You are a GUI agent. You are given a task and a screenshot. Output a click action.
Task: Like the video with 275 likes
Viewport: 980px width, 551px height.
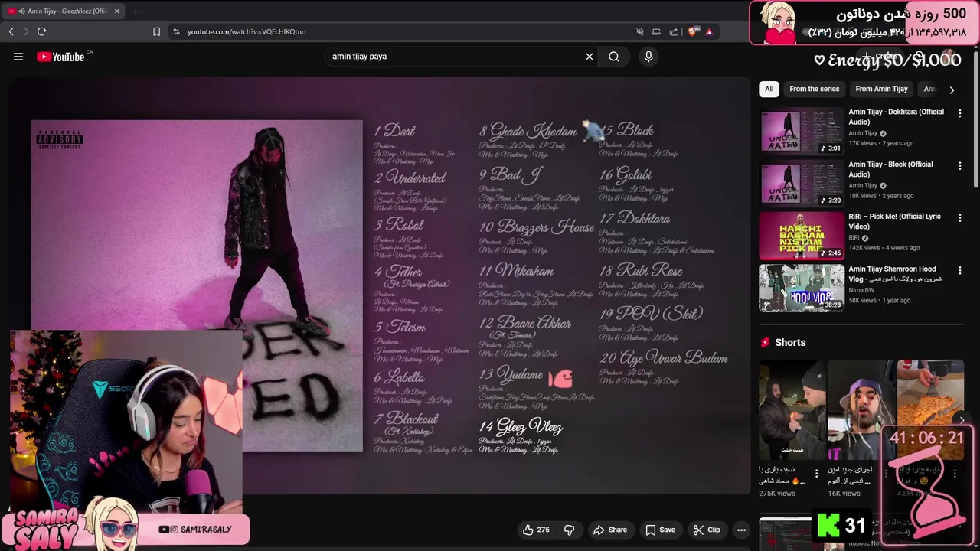click(536, 530)
